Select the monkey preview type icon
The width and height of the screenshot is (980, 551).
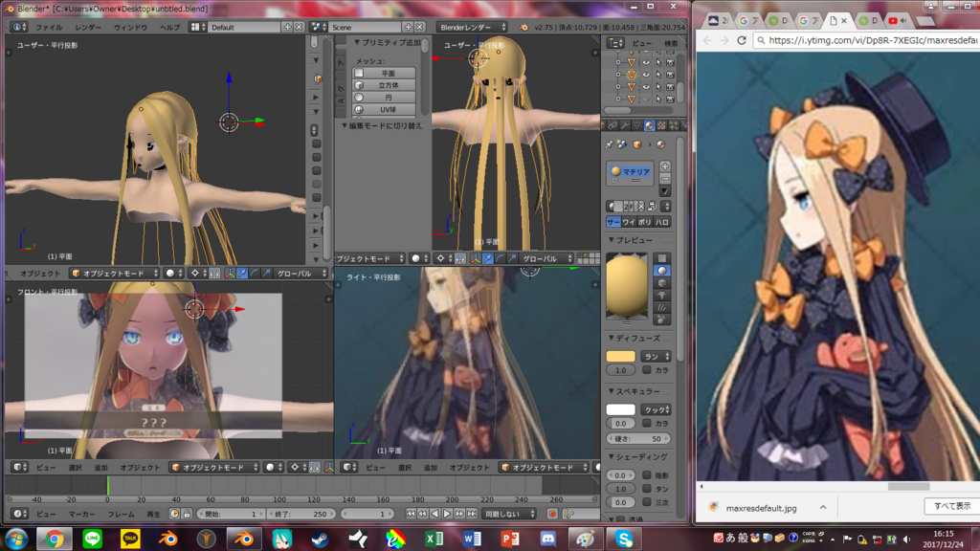662,296
